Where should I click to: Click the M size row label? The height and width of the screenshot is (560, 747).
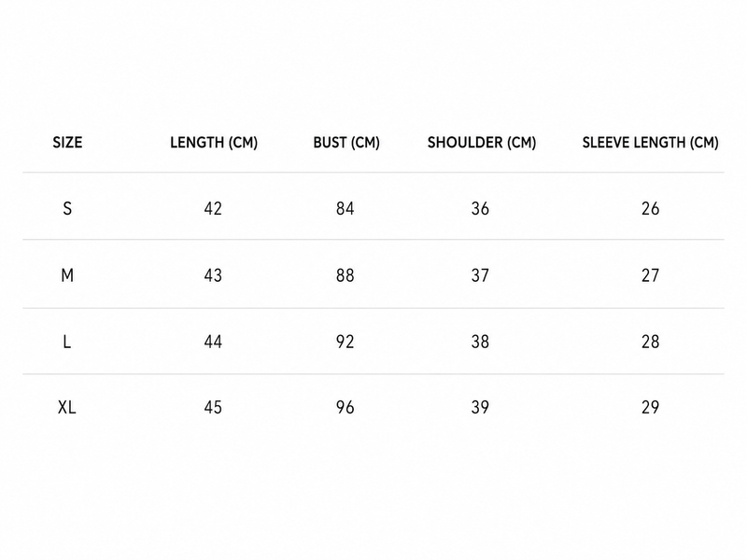pyautogui.click(x=67, y=275)
